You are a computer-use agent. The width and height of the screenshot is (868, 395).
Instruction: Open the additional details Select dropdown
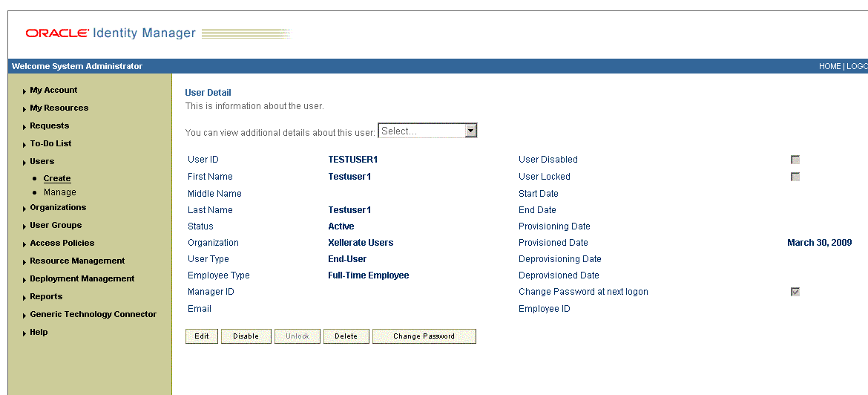coord(427,131)
